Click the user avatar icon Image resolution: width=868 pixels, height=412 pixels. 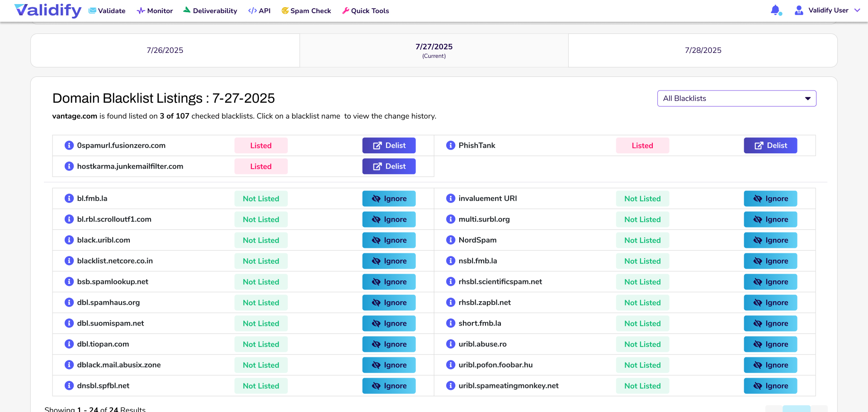point(799,10)
